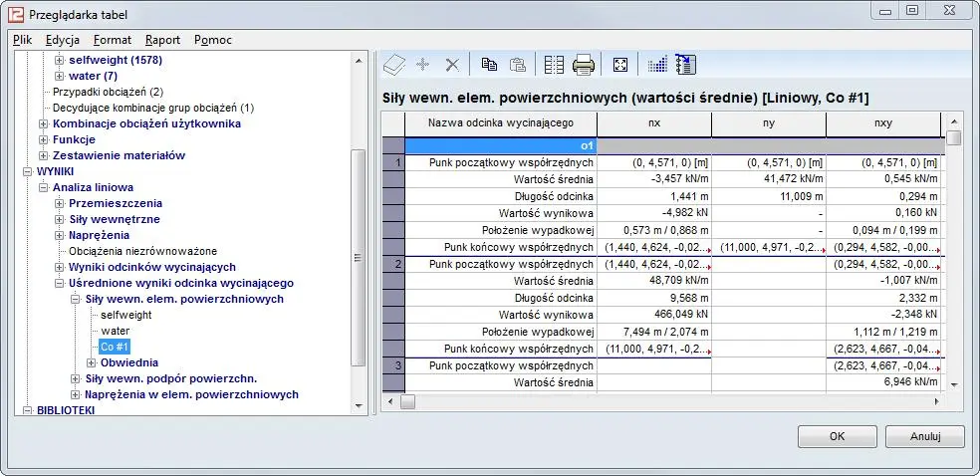Click the nxy column header
The image size is (980, 476).
pos(882,123)
